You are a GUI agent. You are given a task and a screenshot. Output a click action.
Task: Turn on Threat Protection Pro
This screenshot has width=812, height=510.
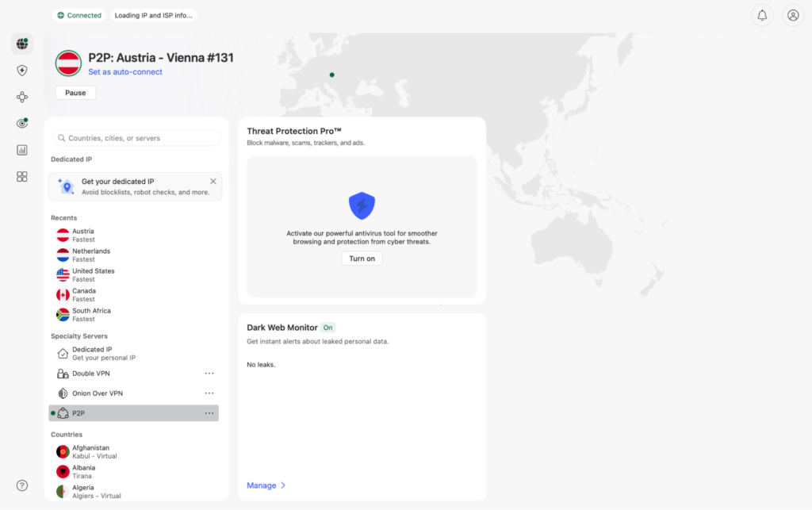(x=362, y=259)
